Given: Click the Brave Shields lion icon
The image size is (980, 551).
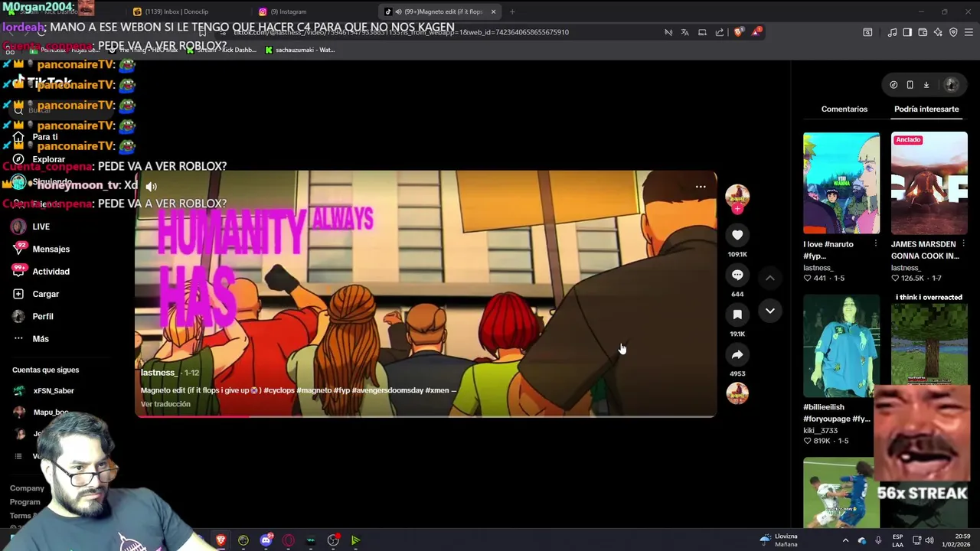Looking at the screenshot, I should pos(738,32).
